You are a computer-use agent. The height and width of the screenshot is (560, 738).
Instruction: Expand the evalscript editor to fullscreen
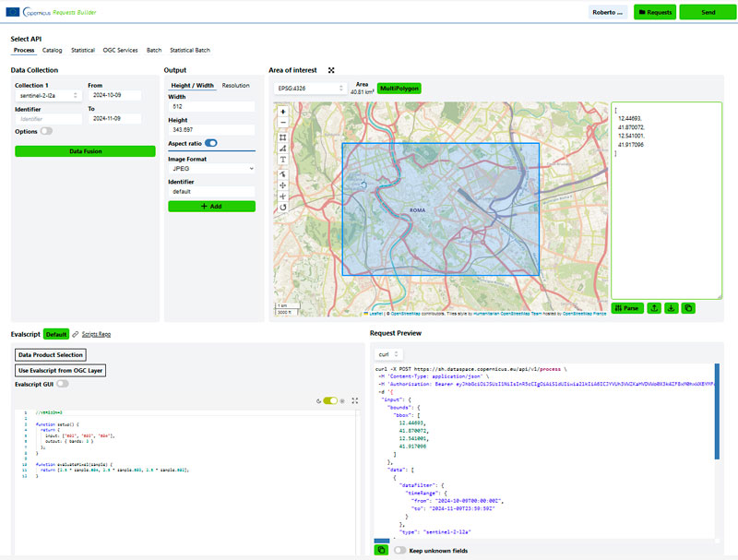[x=355, y=401]
